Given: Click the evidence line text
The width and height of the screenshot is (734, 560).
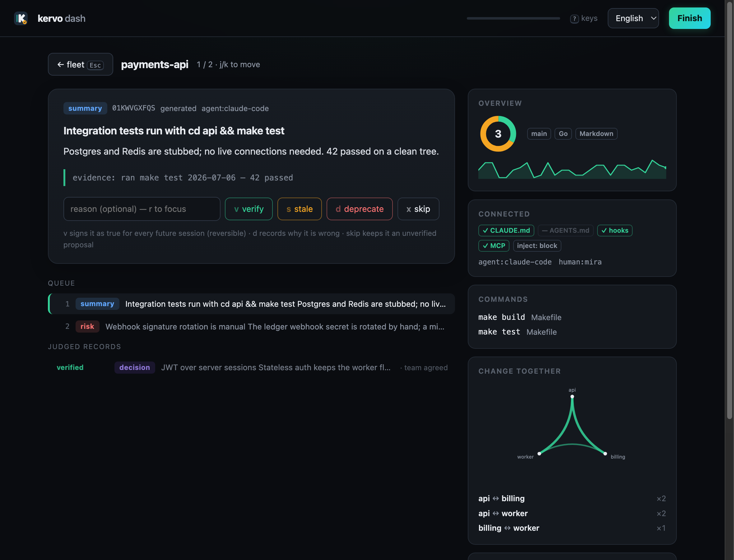Looking at the screenshot, I should (x=183, y=178).
